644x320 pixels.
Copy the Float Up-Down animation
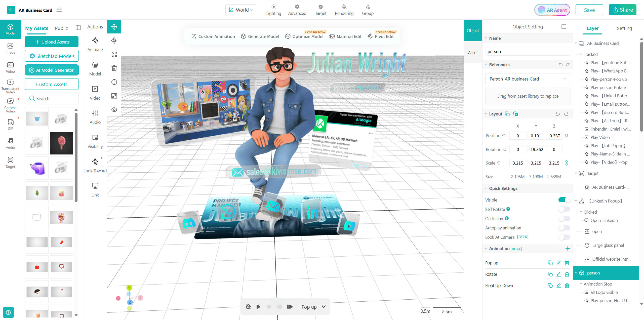(x=550, y=286)
